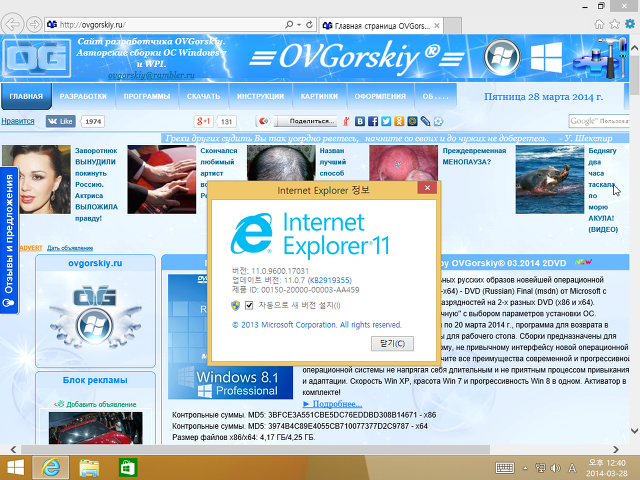Viewport: 640px width, 480px height.
Task: Click the Нравится link
Action: (18, 121)
